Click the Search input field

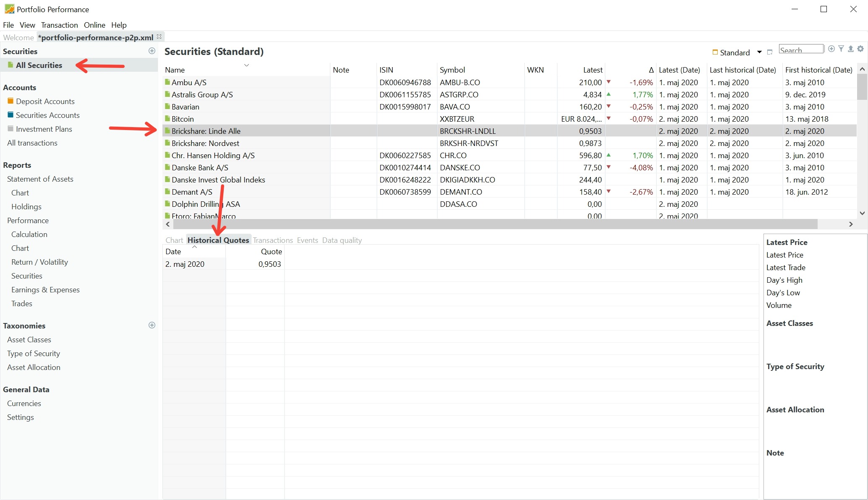tap(801, 49)
